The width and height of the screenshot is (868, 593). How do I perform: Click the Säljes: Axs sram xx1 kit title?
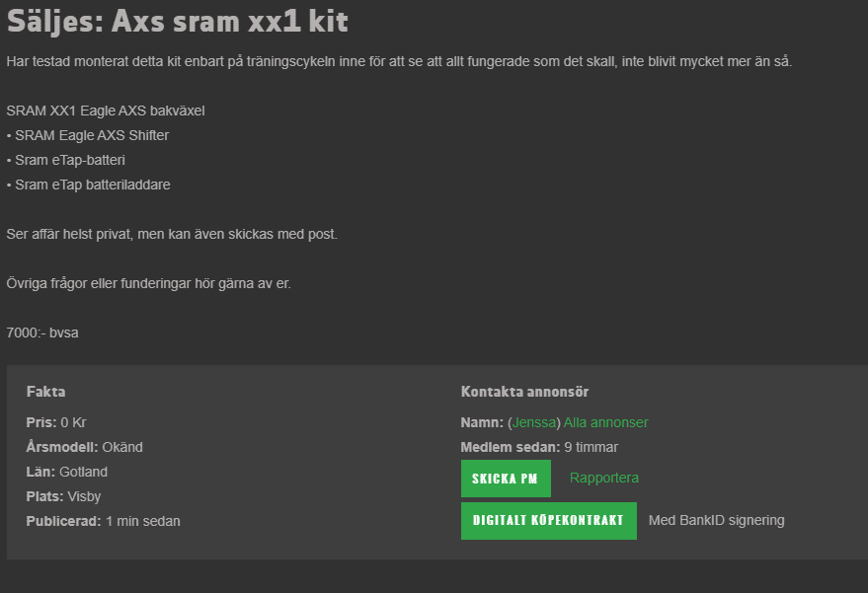click(x=178, y=22)
